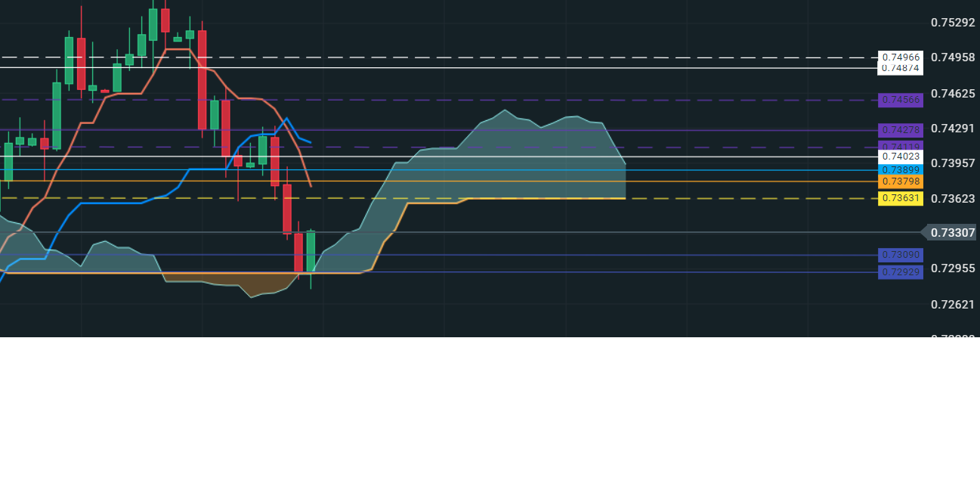Select the orange-red line's right end
The image size is (980, 490).
(311, 185)
